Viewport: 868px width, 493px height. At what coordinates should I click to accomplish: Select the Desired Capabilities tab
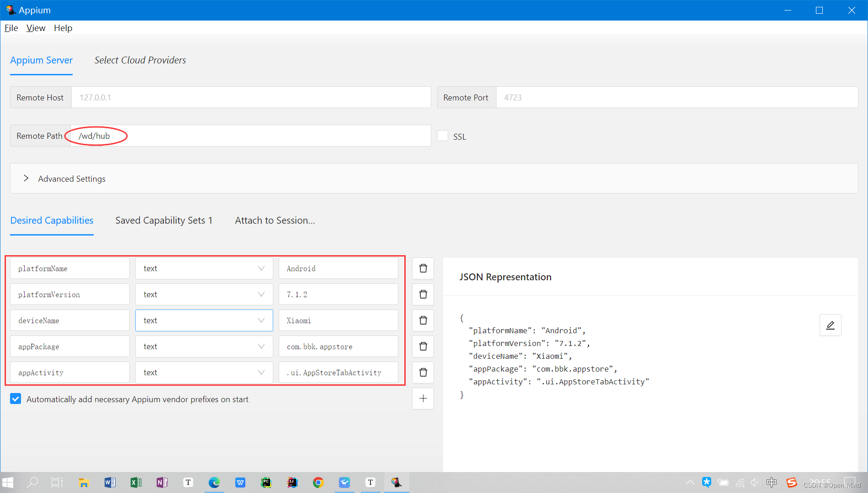click(x=52, y=220)
